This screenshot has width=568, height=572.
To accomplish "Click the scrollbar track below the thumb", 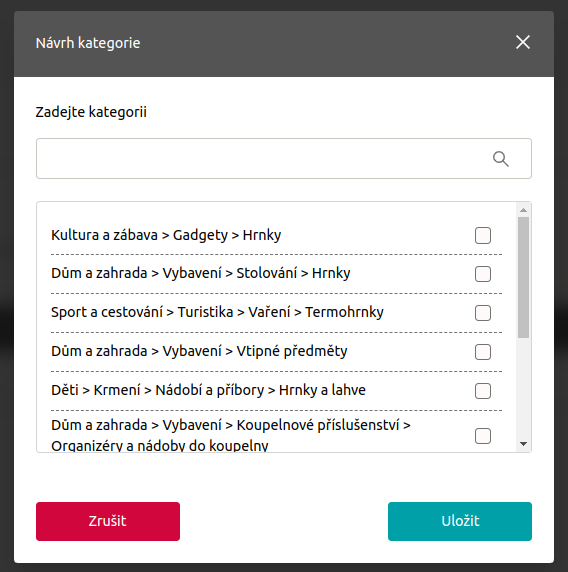I will (523, 389).
